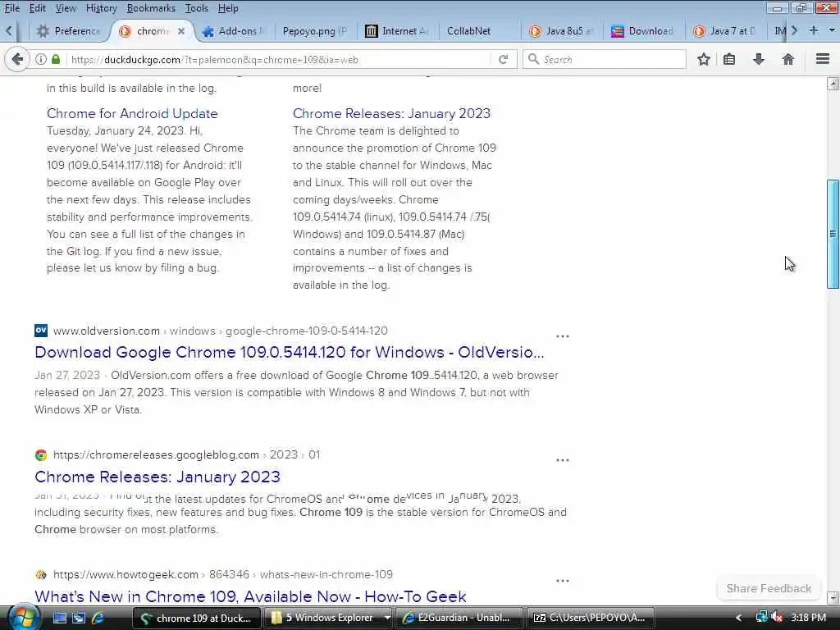Switch to the Java 7 tab
Viewport: 840px width, 630px height.
pos(725,31)
